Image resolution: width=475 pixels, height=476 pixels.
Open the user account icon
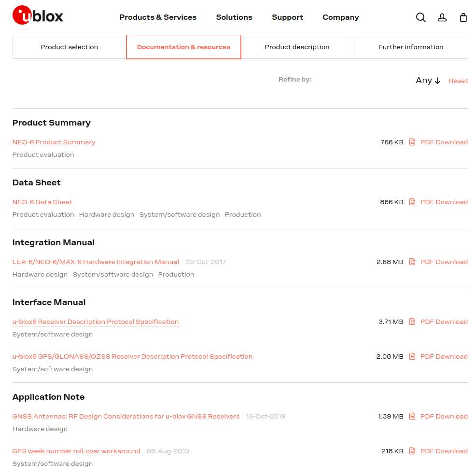442,17
